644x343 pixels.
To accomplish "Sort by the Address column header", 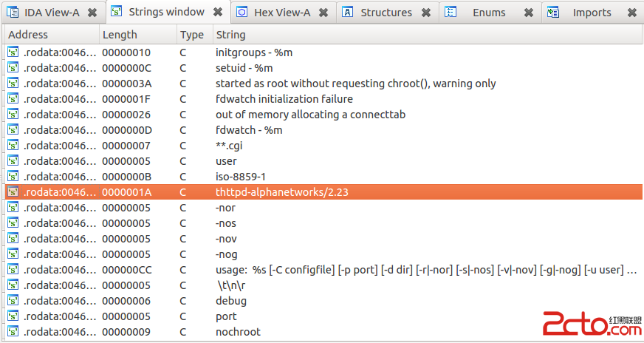I will coord(50,35).
